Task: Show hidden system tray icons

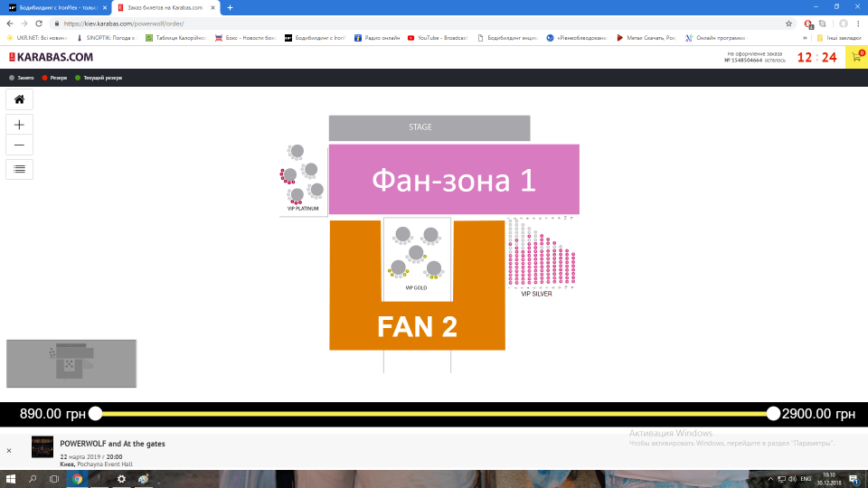Action: (x=769, y=479)
